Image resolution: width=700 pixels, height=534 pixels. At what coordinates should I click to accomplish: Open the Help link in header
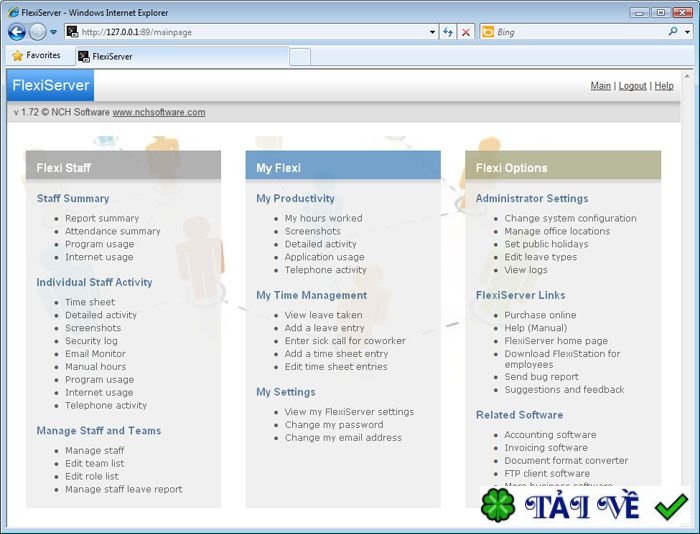coord(664,86)
